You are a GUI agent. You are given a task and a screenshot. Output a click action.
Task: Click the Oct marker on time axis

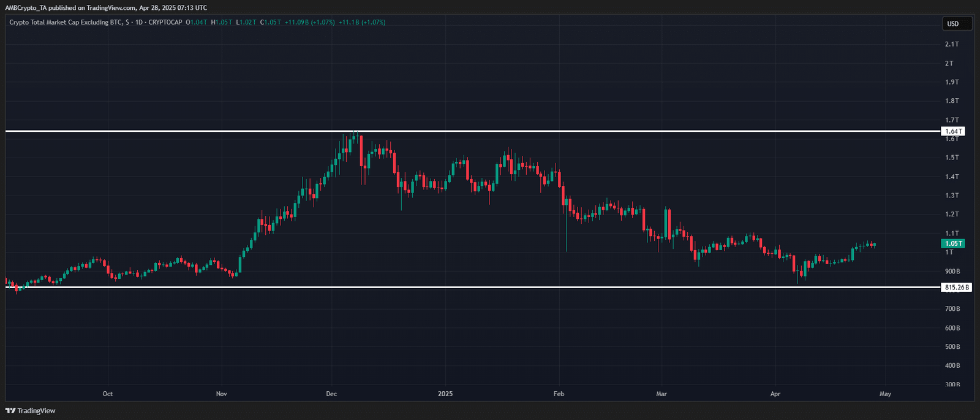(108, 394)
